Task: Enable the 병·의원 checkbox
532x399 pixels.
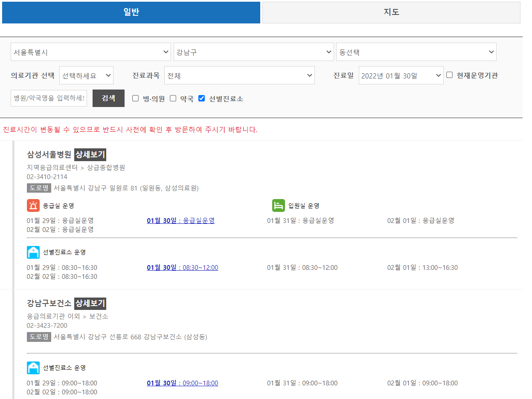Action: pos(136,98)
